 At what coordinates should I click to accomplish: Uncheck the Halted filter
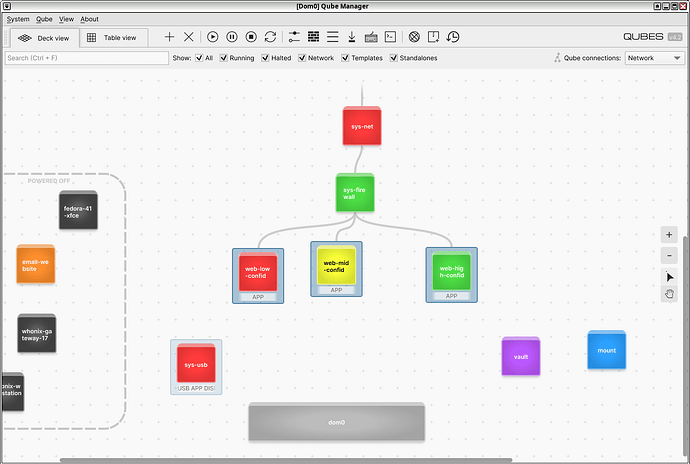tap(265, 58)
